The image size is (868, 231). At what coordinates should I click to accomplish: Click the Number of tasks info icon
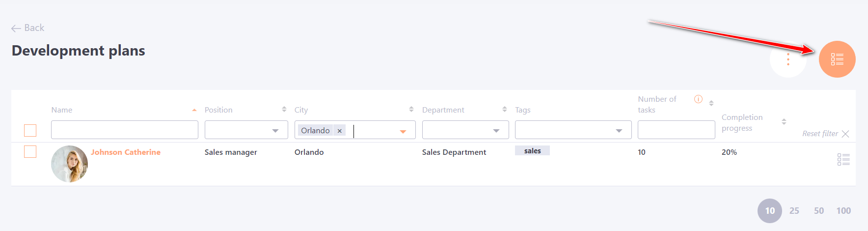(x=698, y=99)
